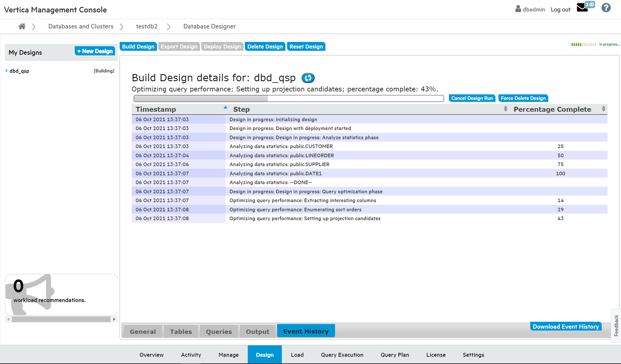Click the scrollbar's right arrow
Image resolution: width=621 pixels, height=364 pixels.
(x=114, y=319)
